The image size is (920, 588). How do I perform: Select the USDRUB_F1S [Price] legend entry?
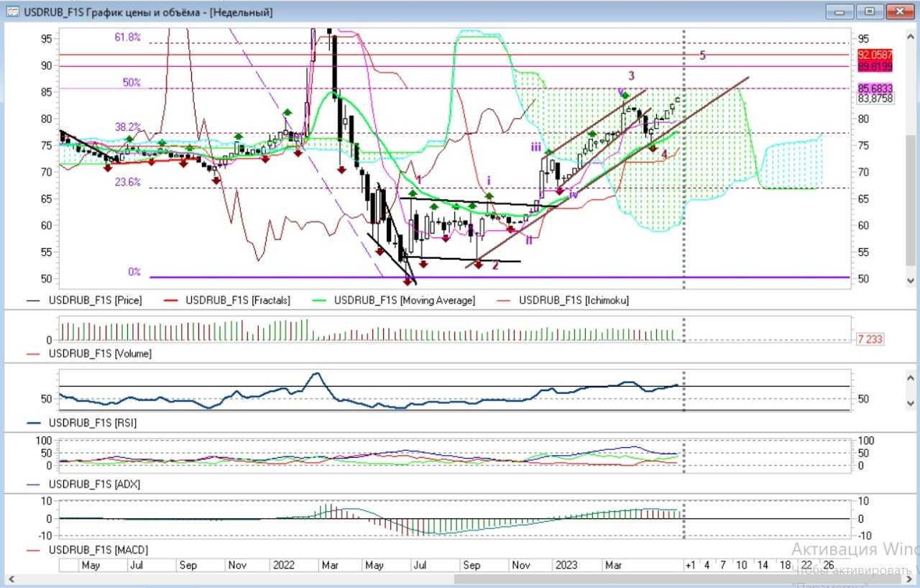84,300
